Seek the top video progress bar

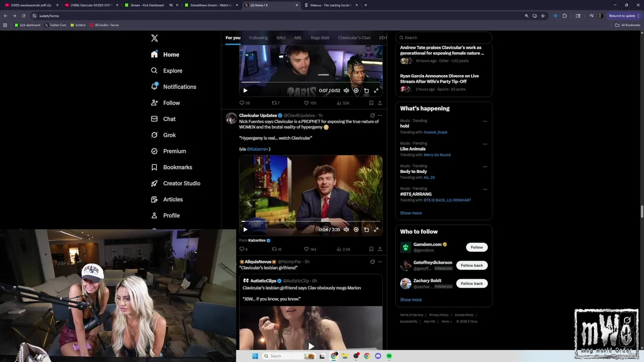(x=310, y=82)
